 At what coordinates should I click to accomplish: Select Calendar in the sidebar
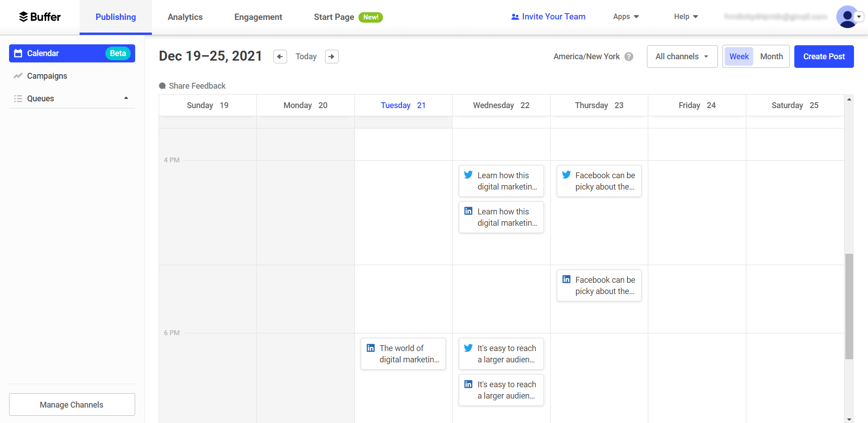click(x=72, y=53)
